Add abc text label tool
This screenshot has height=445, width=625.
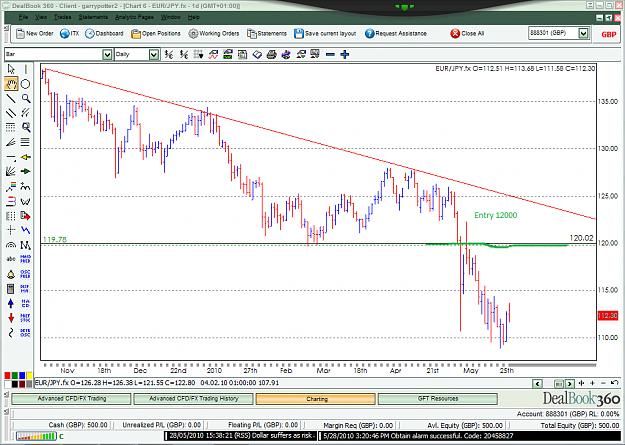[x=11, y=259]
